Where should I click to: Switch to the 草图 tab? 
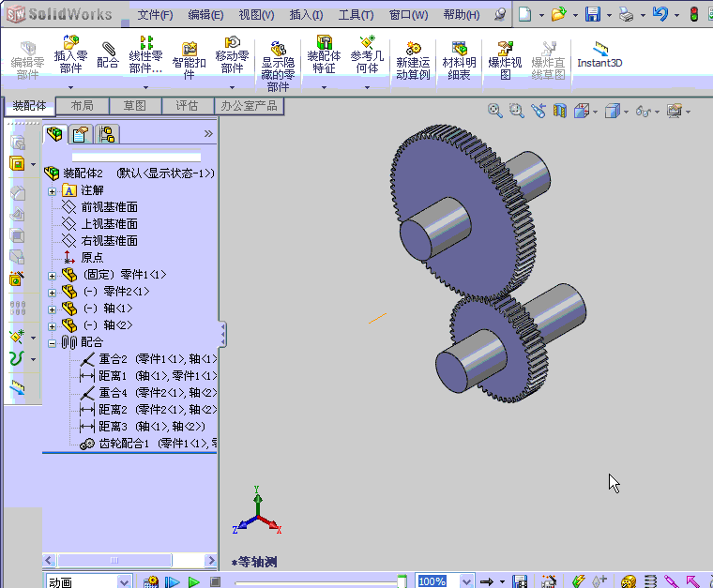(135, 106)
